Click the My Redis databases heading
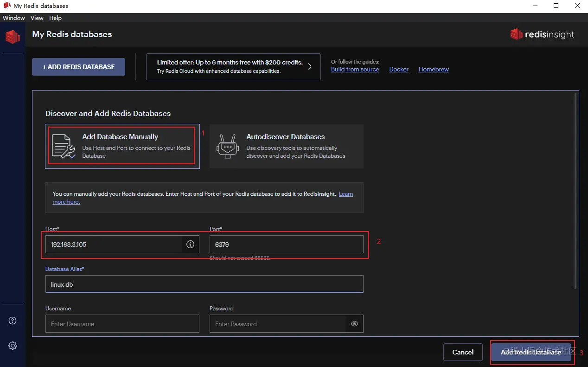The width and height of the screenshot is (588, 367). tap(72, 34)
